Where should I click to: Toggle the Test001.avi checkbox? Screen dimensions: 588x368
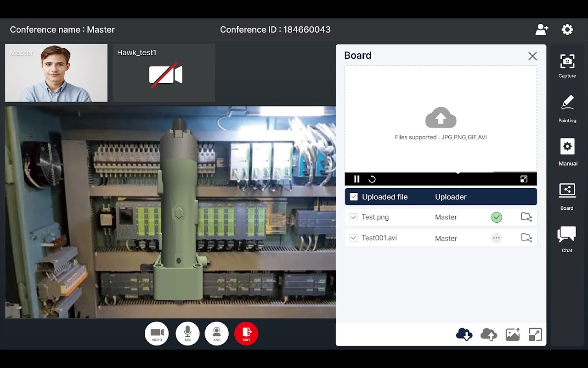353,238
